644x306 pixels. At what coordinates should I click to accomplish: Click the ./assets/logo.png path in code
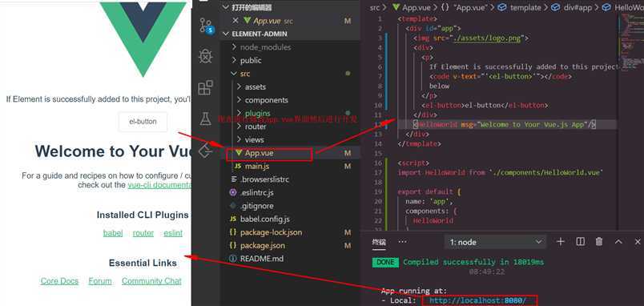pos(486,38)
